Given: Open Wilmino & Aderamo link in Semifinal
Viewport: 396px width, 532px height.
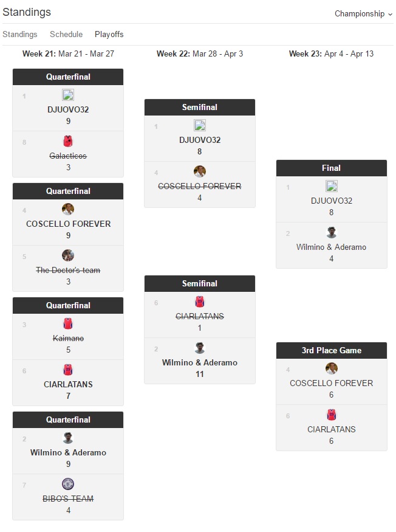Looking at the screenshot, I should (200, 362).
